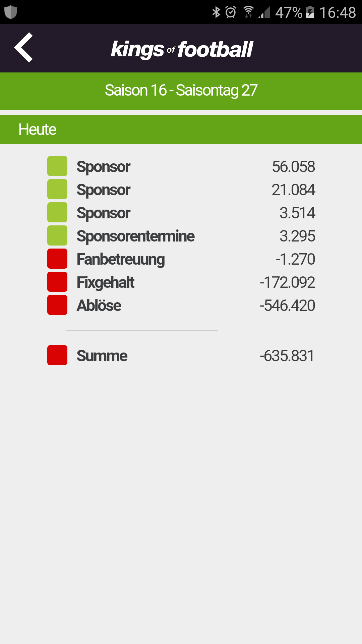This screenshot has height=644, width=362.
Task: Tap the Wi-Fi status icon
Action: (248, 12)
